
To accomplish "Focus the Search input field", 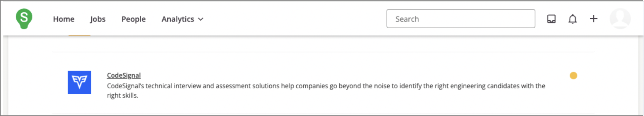I will (x=461, y=19).
